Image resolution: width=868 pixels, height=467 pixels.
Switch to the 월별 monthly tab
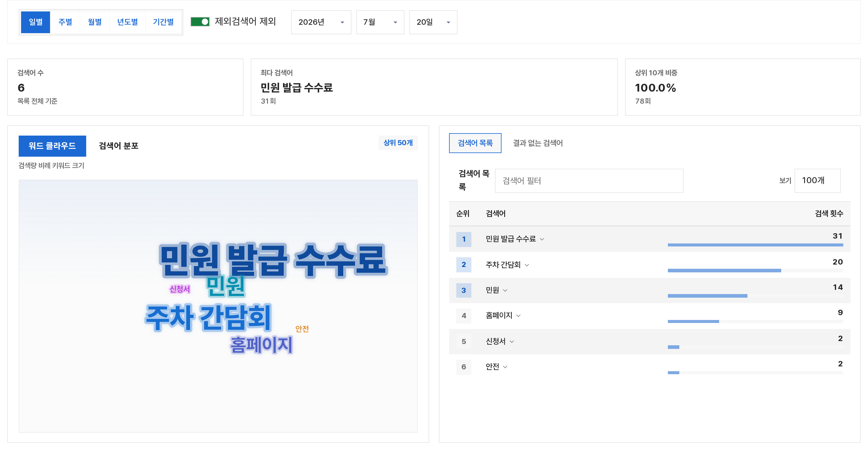(x=95, y=22)
